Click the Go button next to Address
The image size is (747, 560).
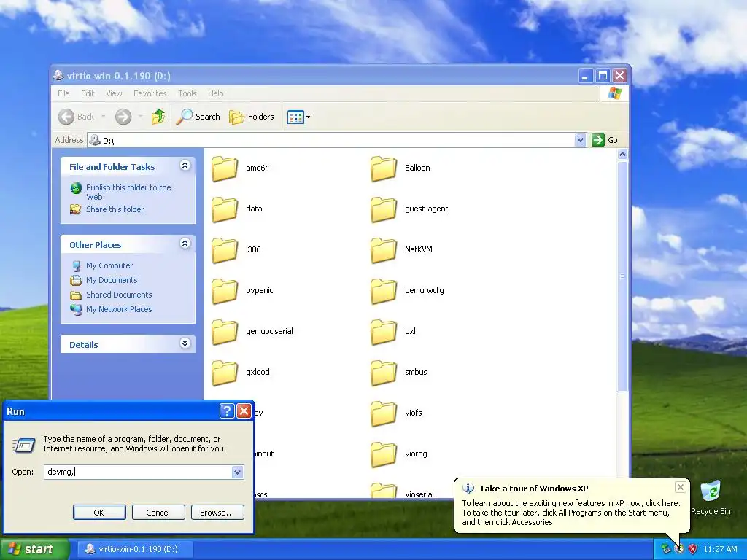pos(605,140)
